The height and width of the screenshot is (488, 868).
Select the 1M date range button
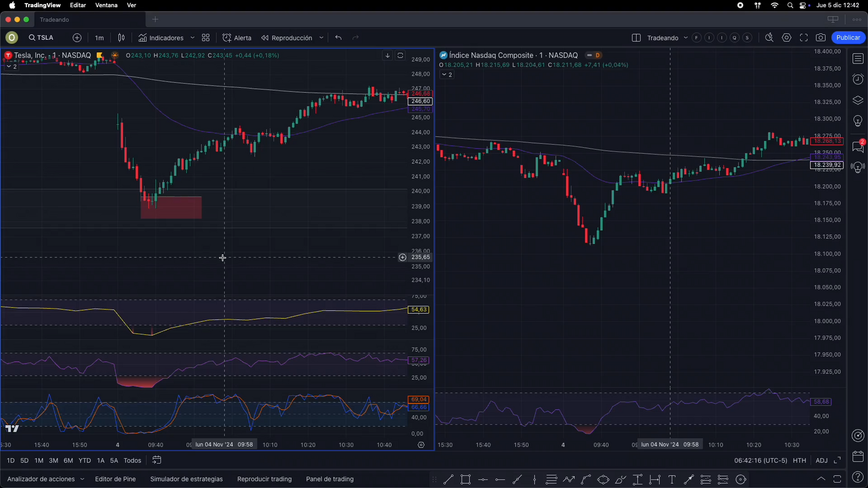click(38, 460)
